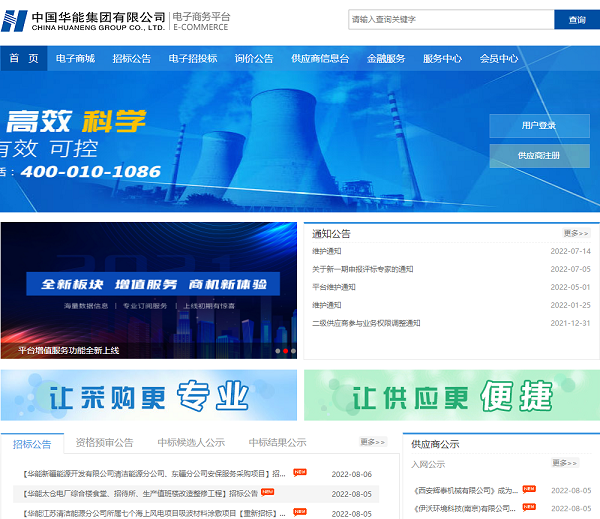Select 金融服务 in the top navigation
The width and height of the screenshot is (600, 519).
(386, 59)
